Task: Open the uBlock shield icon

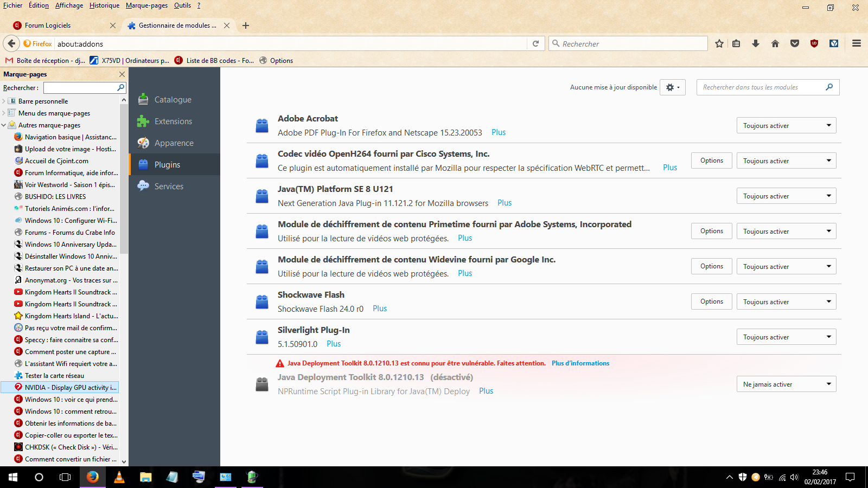Action: 814,43
